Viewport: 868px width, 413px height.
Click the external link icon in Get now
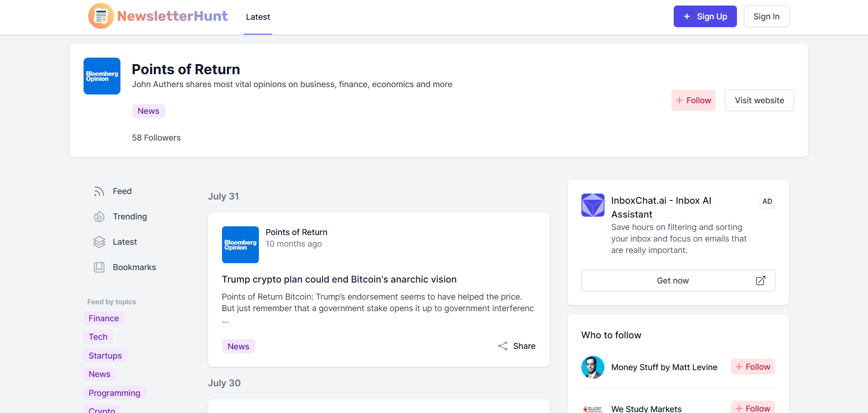760,281
